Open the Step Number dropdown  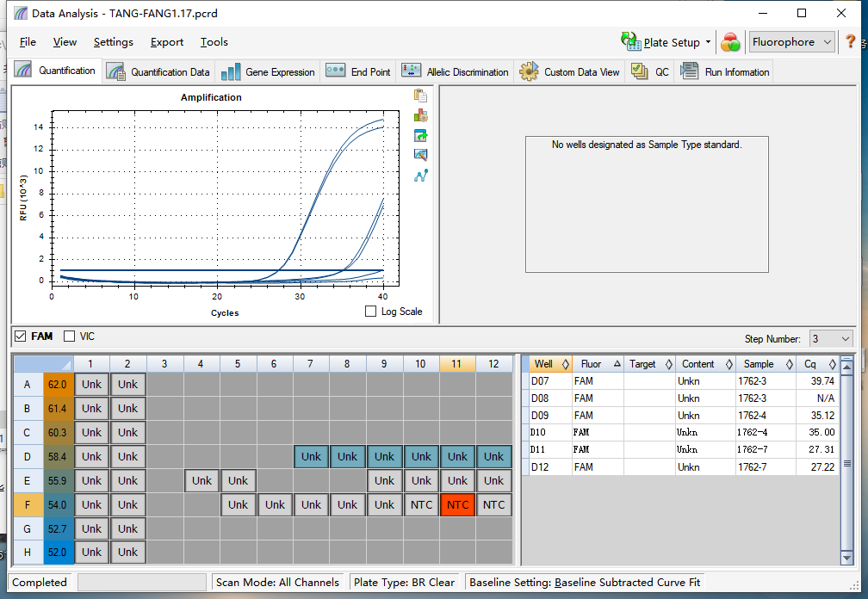pos(830,338)
